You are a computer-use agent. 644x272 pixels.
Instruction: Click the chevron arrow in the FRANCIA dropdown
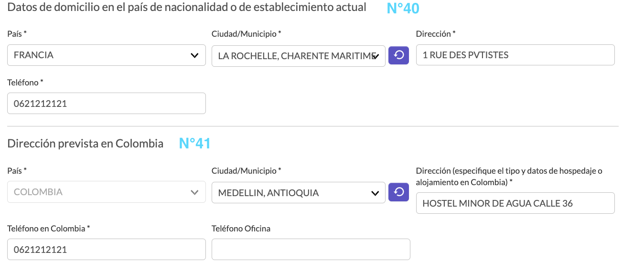[194, 55]
